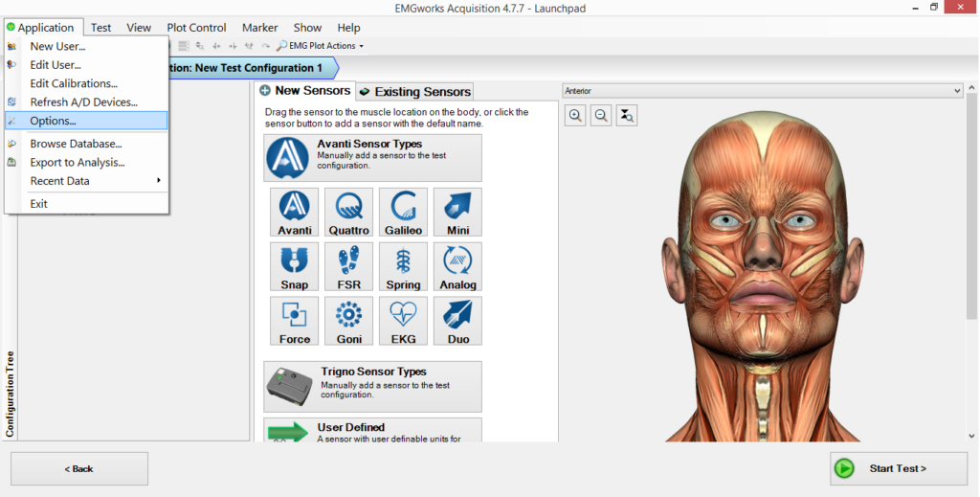Click the User Defined sensor button
The height and width of the screenshot is (497, 980).
click(x=372, y=431)
